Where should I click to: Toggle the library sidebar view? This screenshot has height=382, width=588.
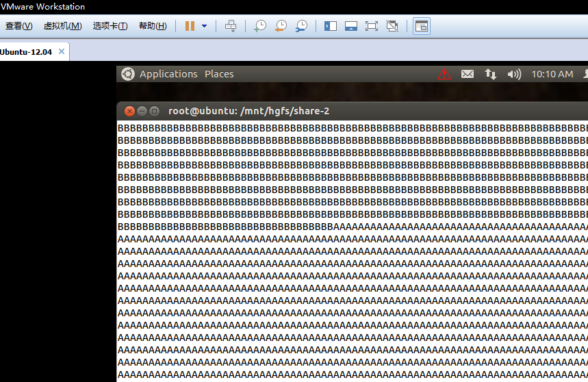pyautogui.click(x=331, y=26)
